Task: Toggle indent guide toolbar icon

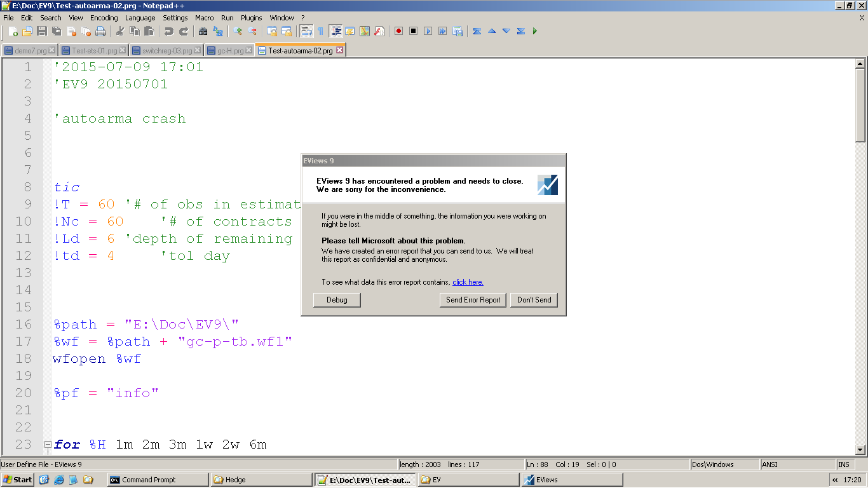Action: point(336,31)
